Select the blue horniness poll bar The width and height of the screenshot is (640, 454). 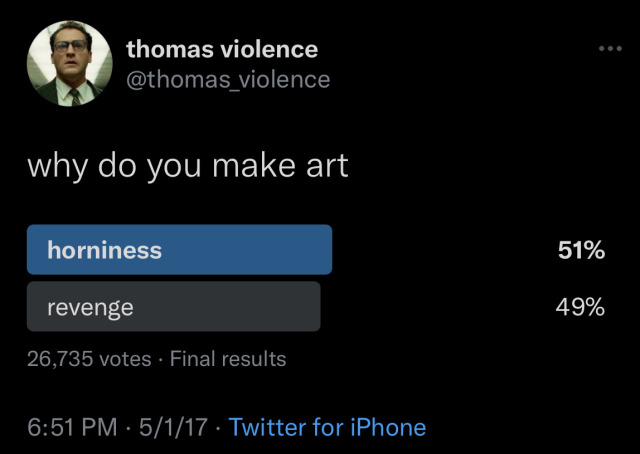[x=180, y=250]
